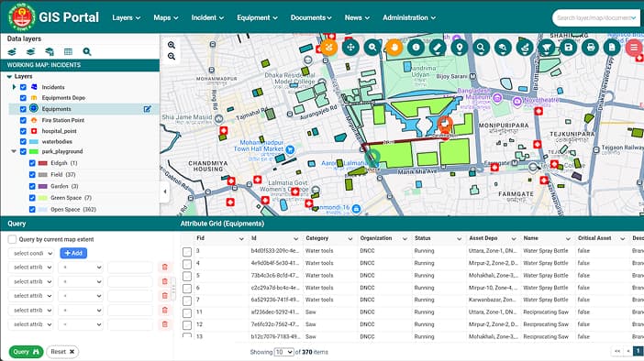Open the Maps menu

(x=166, y=17)
